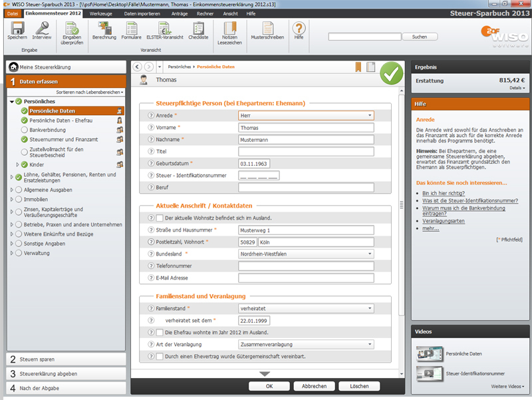Click the person icon next to Thomas
Screen dimensions: 532x400
pos(144,80)
